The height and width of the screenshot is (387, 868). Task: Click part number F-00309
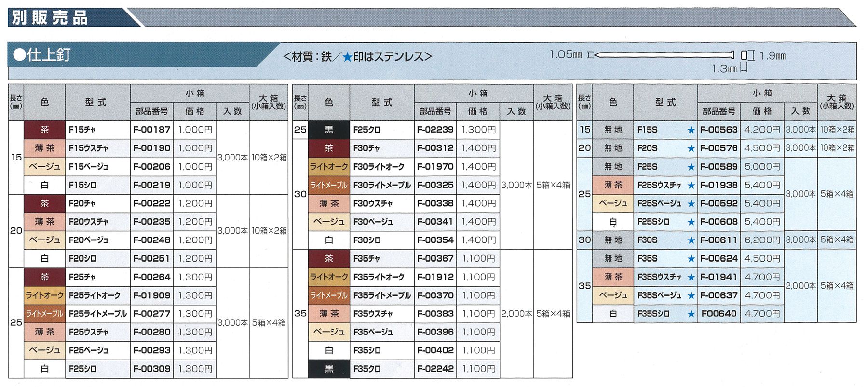click(152, 369)
